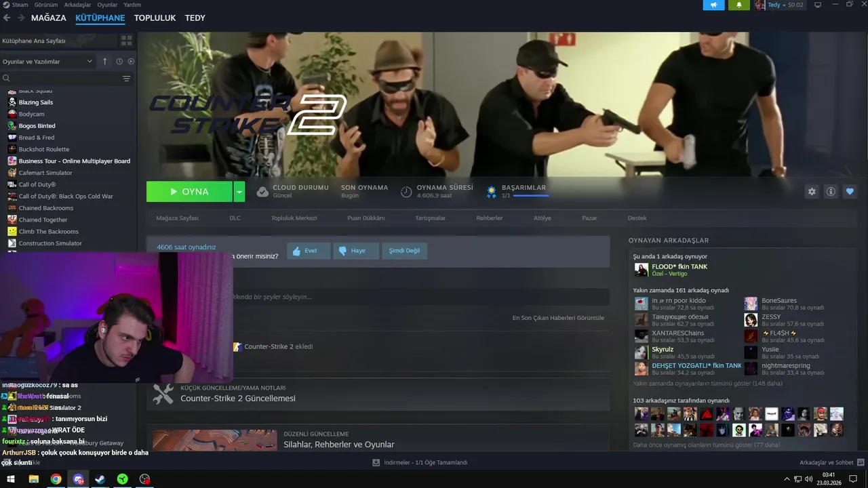Click the Şimdi Değil button
Viewport: 868px width, 488px height.
click(x=404, y=251)
